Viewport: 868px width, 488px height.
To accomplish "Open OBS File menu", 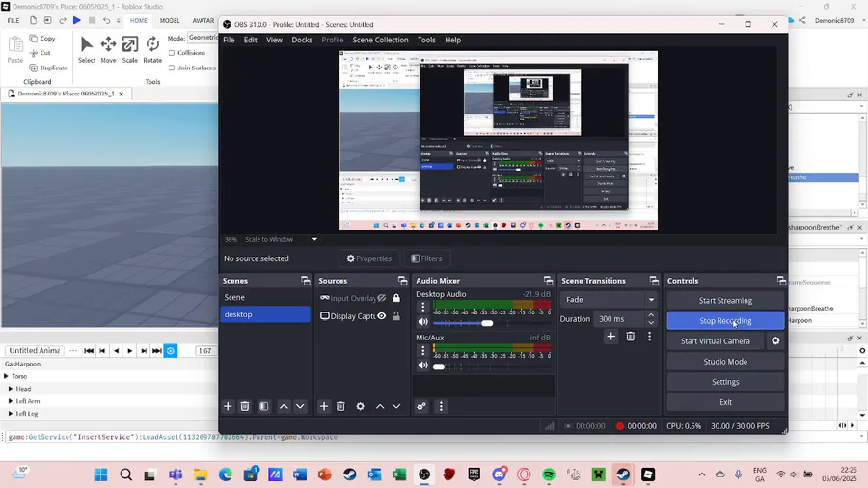I will [x=229, y=40].
